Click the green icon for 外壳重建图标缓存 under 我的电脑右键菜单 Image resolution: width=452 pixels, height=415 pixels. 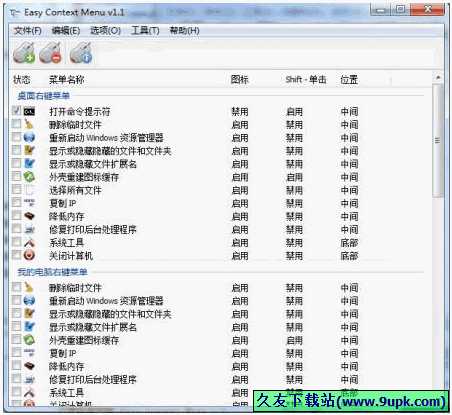(29, 340)
